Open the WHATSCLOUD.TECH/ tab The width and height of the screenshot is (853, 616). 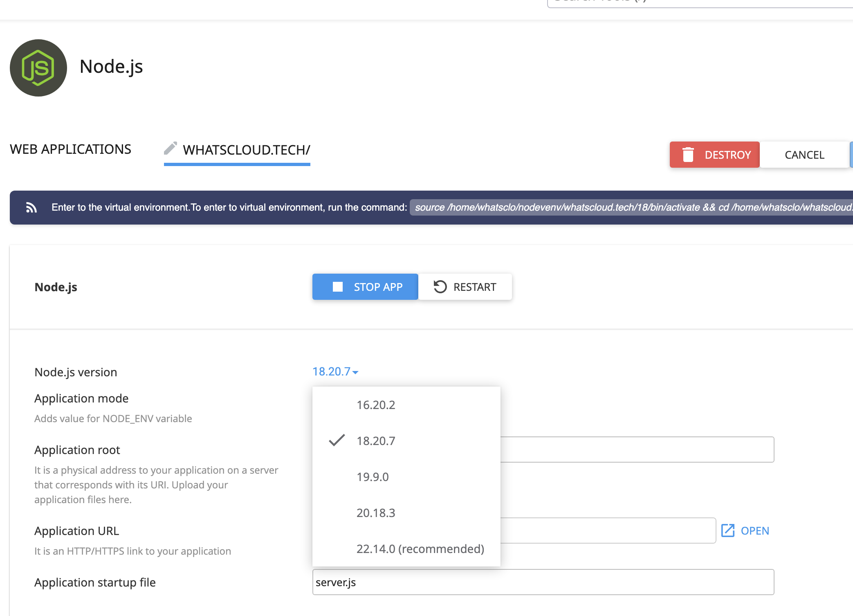click(246, 150)
